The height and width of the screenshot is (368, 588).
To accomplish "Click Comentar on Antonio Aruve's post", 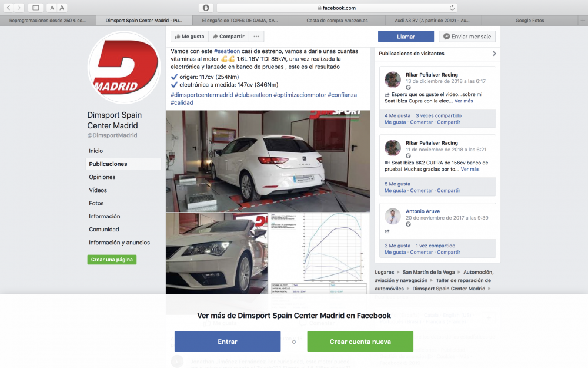I will coord(422,253).
